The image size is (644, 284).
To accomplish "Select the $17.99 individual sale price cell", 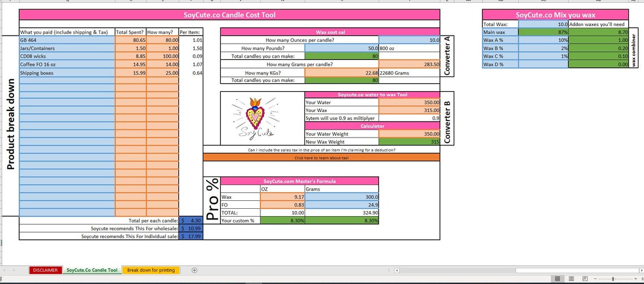I will tap(191, 236).
